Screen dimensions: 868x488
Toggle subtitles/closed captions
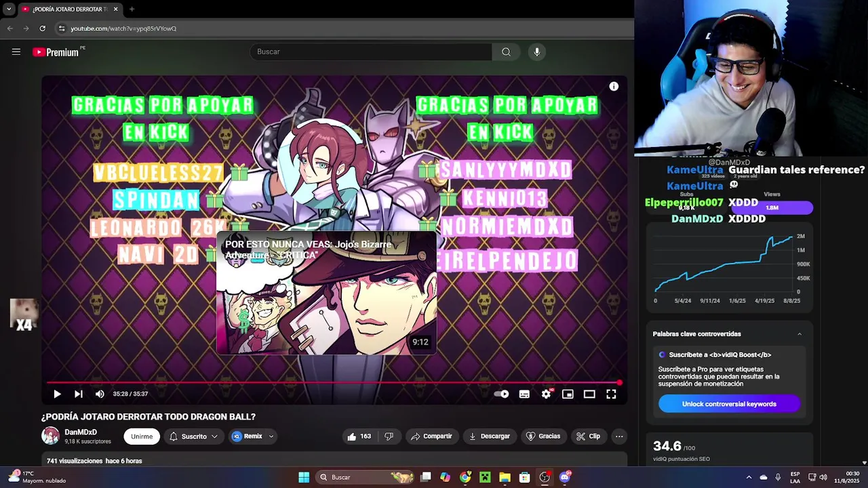[x=524, y=394]
